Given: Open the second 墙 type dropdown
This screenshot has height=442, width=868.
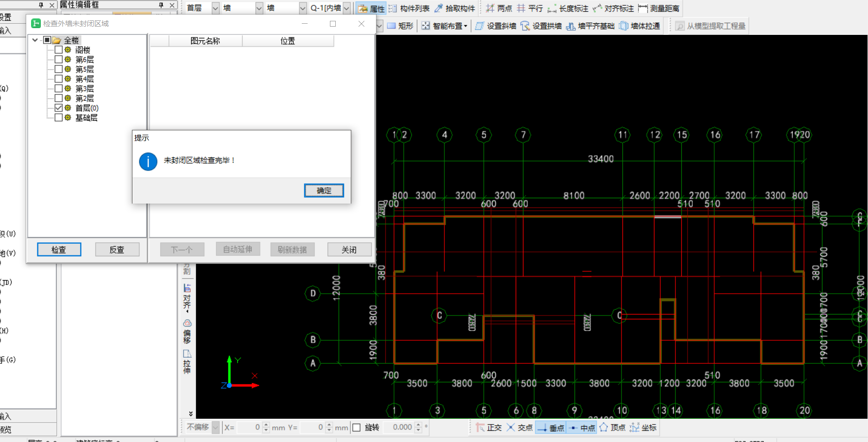Looking at the screenshot, I should click(x=303, y=8).
